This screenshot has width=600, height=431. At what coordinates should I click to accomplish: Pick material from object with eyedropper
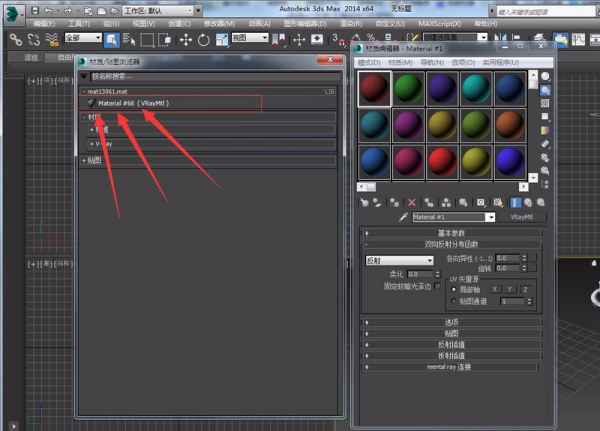[x=404, y=217]
